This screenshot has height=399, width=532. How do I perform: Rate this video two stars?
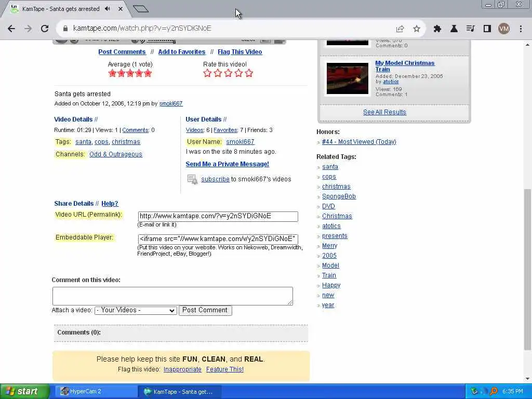[x=218, y=73]
